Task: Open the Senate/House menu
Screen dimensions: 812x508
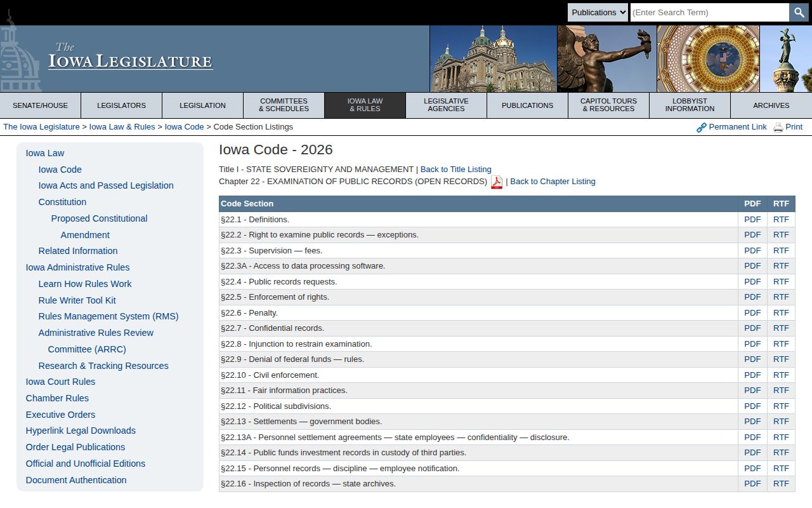Action: [x=41, y=105]
